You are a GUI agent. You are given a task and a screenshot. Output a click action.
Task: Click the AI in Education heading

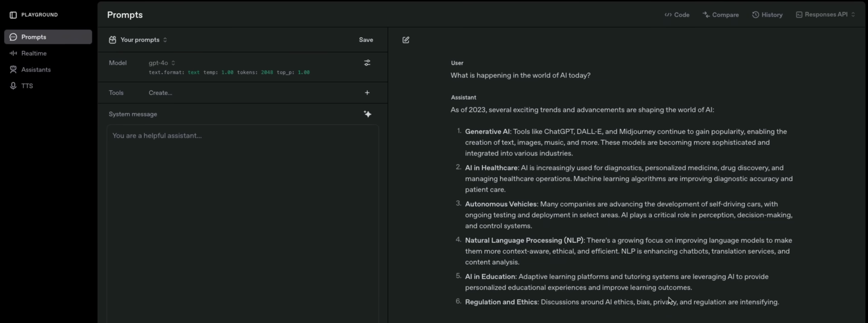(x=490, y=276)
